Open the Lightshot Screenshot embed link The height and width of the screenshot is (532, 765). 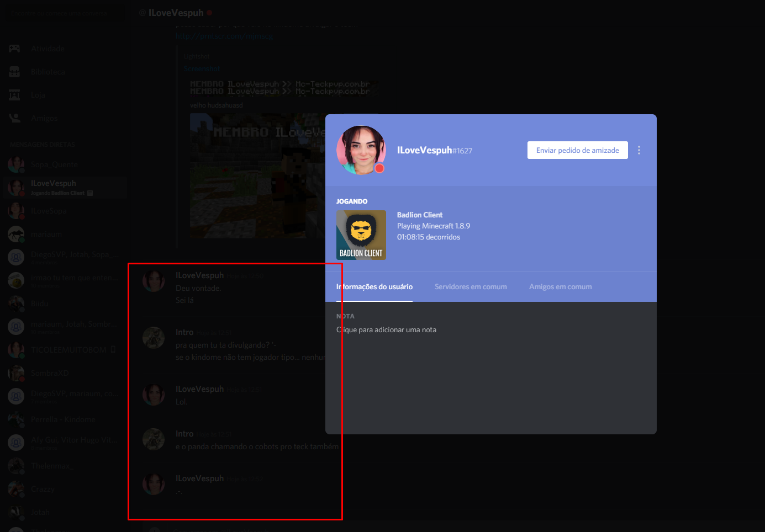pos(202,69)
